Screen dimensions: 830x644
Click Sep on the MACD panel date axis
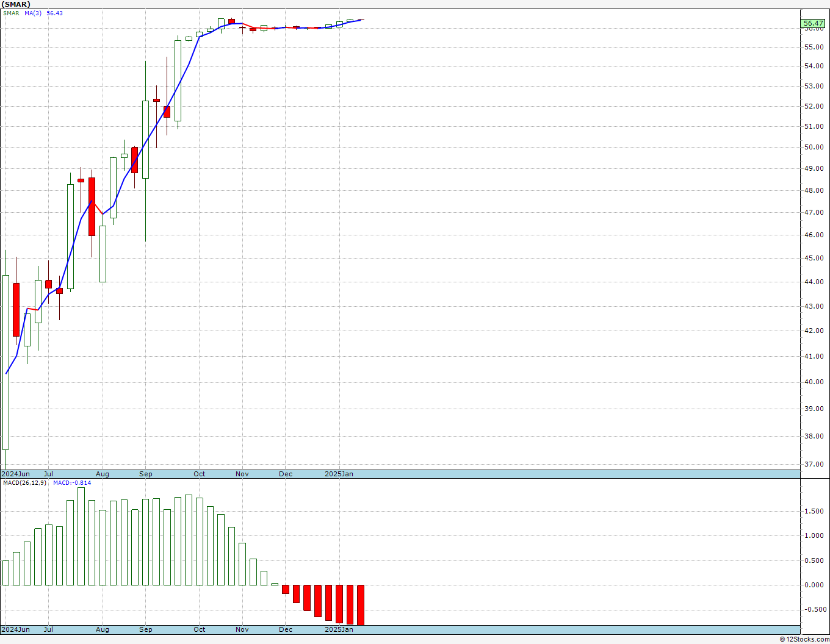click(146, 629)
